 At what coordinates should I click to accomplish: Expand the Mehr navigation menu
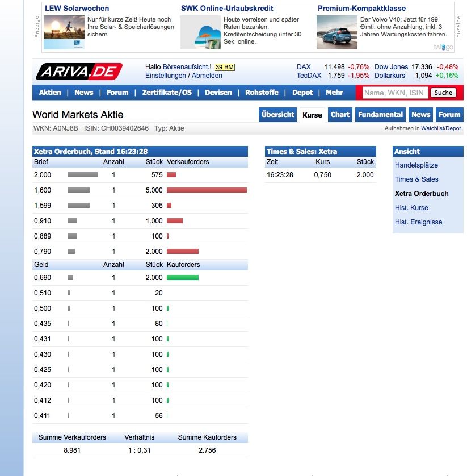point(334,93)
